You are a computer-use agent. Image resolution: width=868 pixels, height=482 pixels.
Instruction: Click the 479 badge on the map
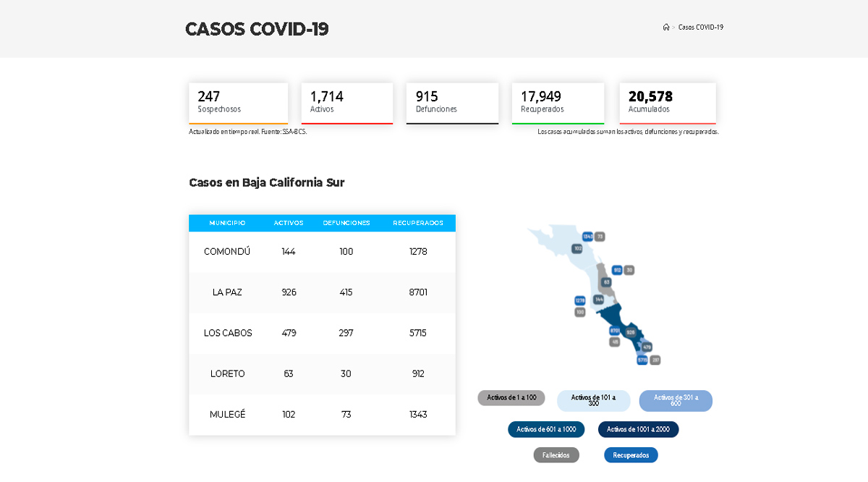tap(647, 347)
